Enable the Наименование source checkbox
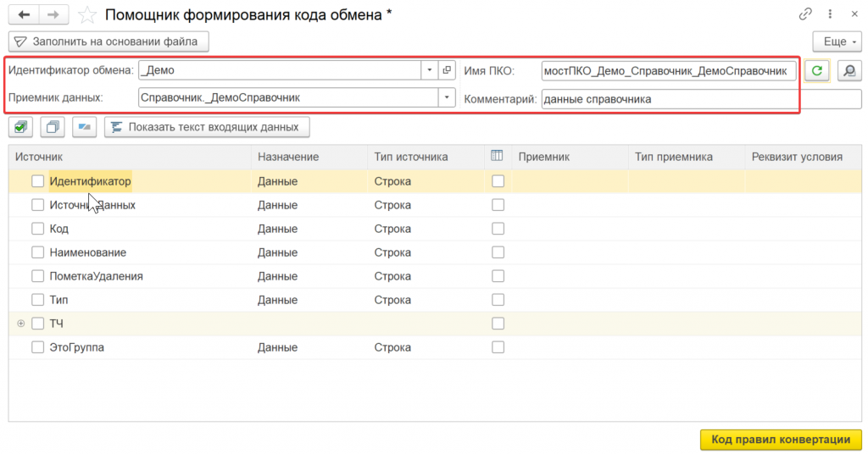The height and width of the screenshot is (454, 868). click(37, 252)
